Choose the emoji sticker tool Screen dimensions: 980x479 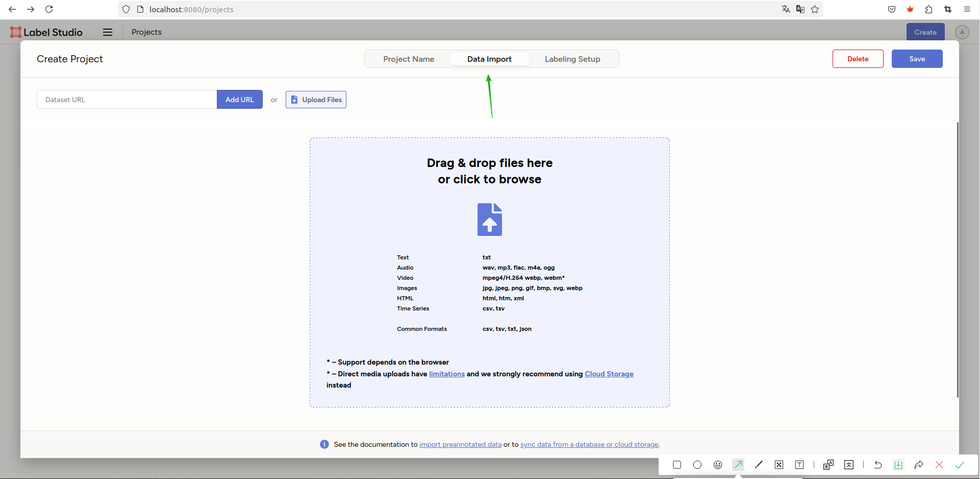pos(718,465)
